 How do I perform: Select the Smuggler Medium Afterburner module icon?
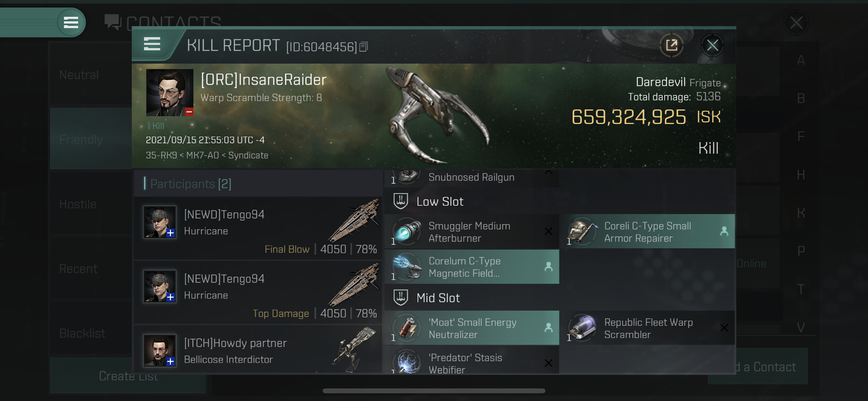[x=407, y=232]
